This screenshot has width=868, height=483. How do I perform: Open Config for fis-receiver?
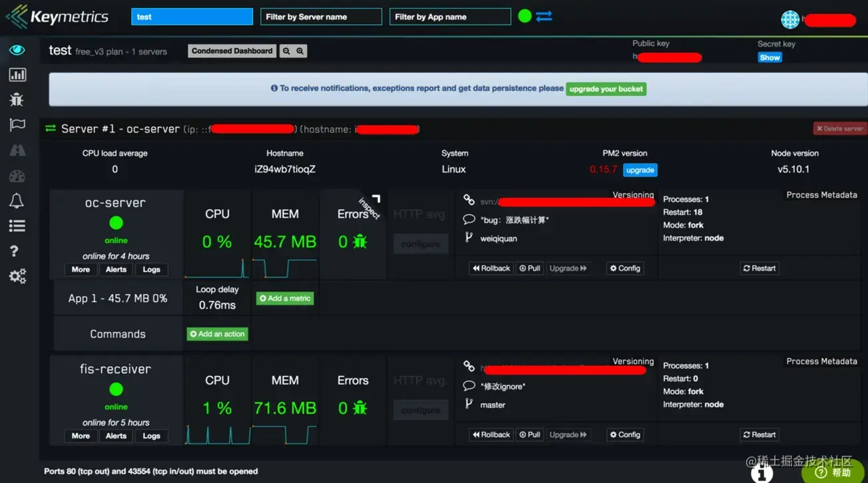[625, 434]
